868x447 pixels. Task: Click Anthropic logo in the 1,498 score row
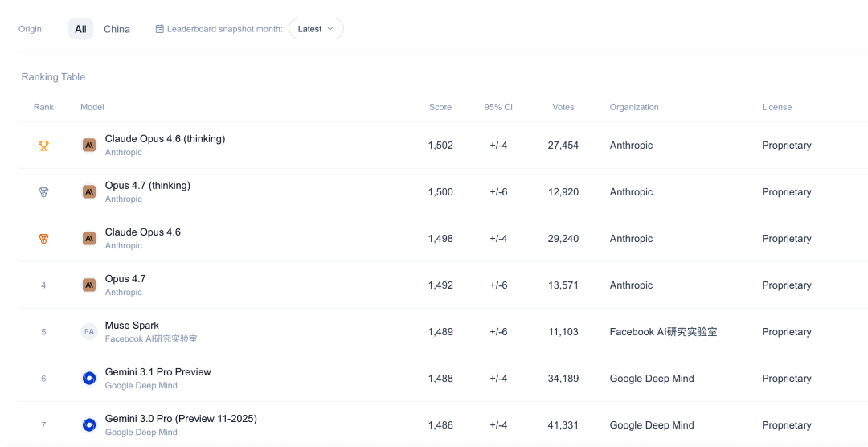pyautogui.click(x=89, y=238)
